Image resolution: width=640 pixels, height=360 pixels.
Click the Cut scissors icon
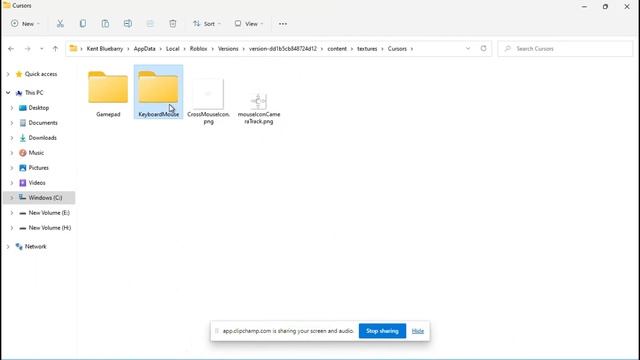click(60, 24)
